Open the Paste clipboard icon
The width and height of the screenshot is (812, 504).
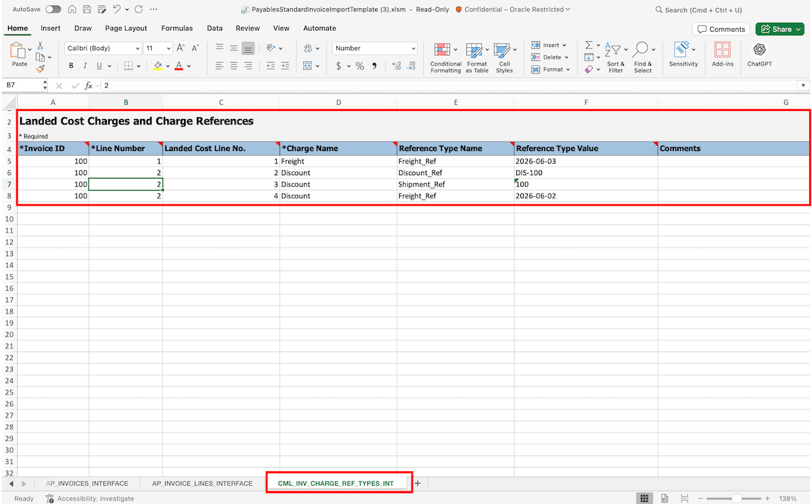coord(18,51)
